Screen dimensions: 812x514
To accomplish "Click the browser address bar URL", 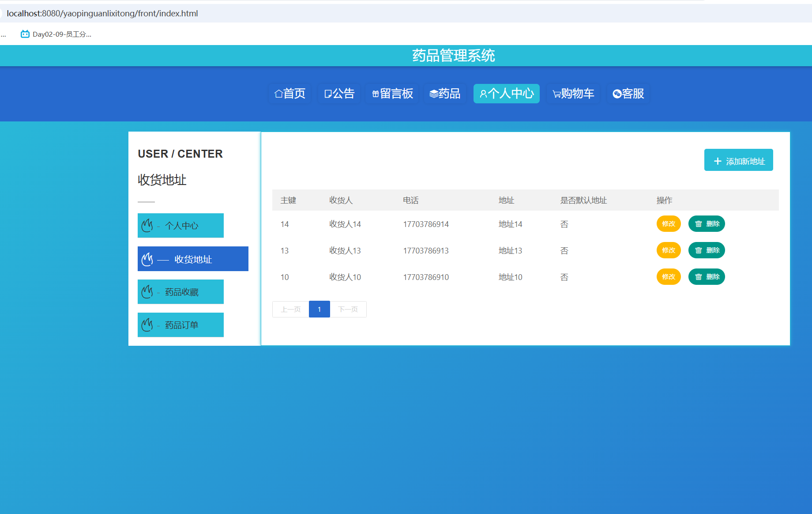I will pyautogui.click(x=102, y=13).
